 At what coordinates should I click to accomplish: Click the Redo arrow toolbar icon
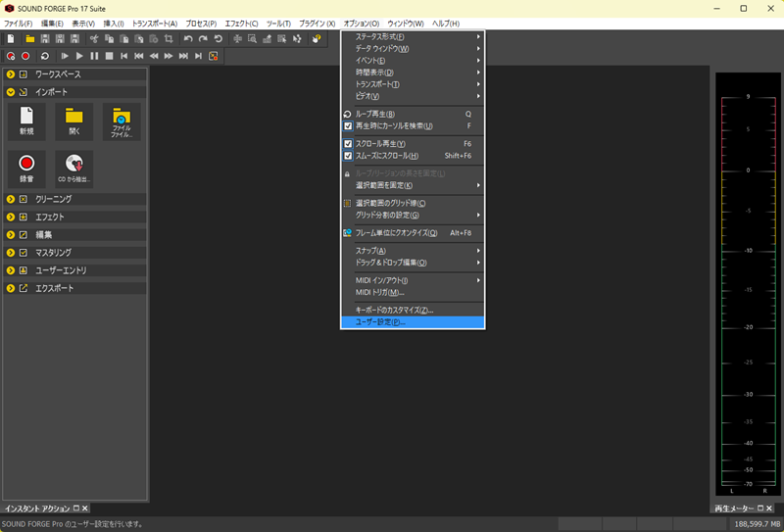(x=203, y=39)
